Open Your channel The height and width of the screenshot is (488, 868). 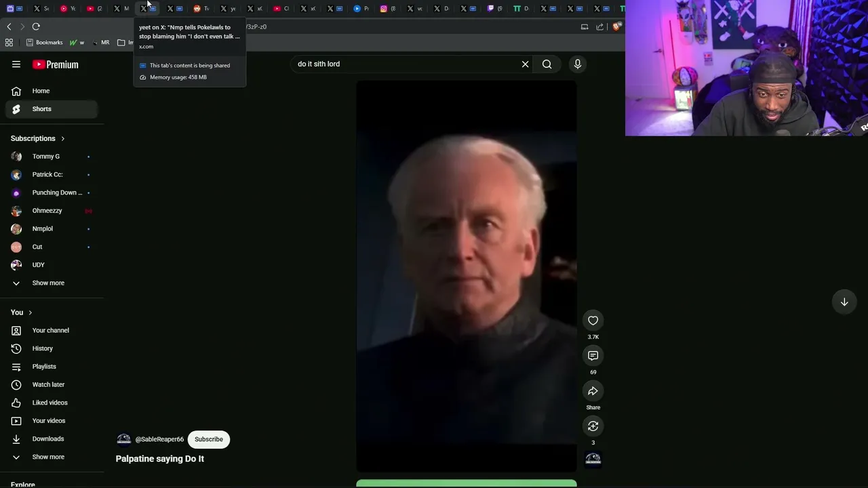pyautogui.click(x=52, y=331)
